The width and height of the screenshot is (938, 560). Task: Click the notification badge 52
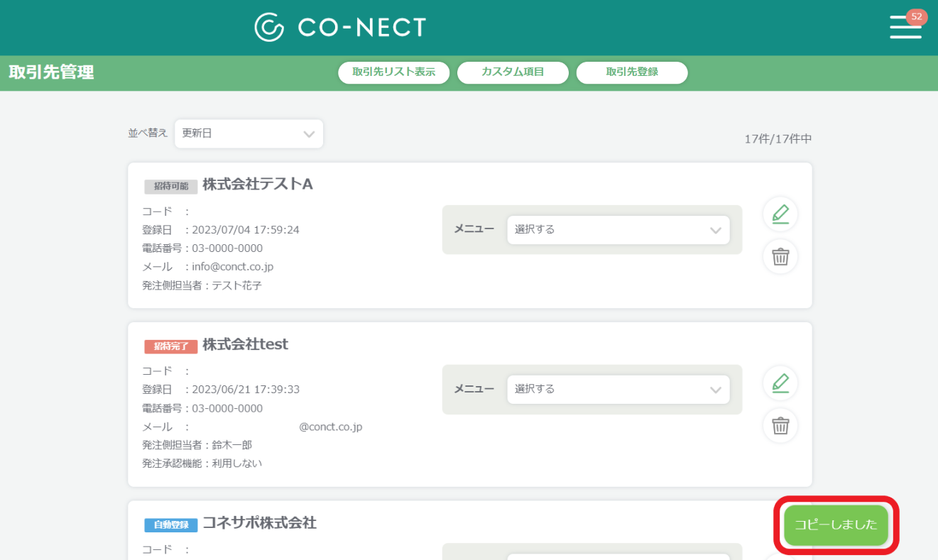pos(917,16)
